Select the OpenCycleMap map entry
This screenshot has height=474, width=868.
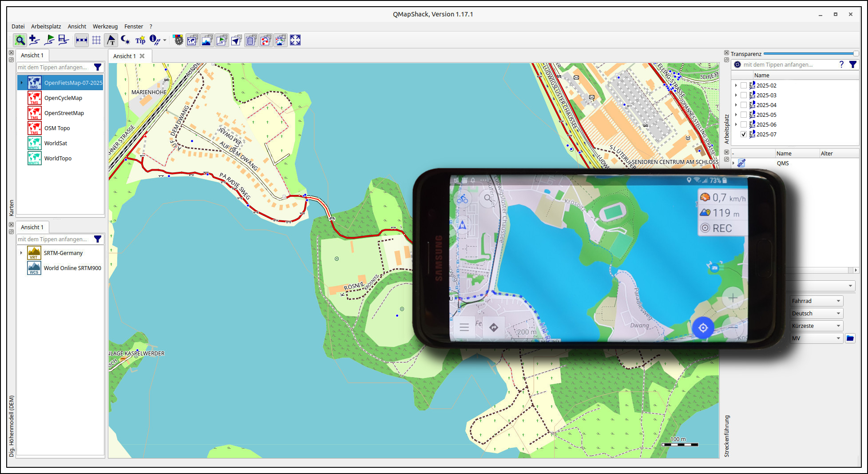coord(60,98)
